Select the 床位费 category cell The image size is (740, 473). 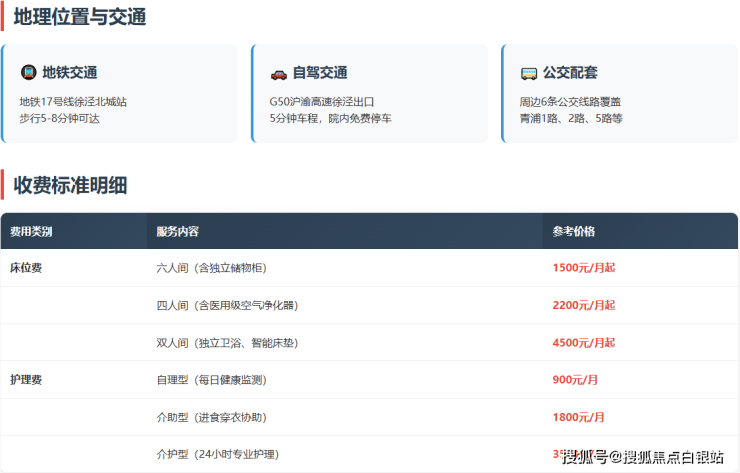click(26, 268)
